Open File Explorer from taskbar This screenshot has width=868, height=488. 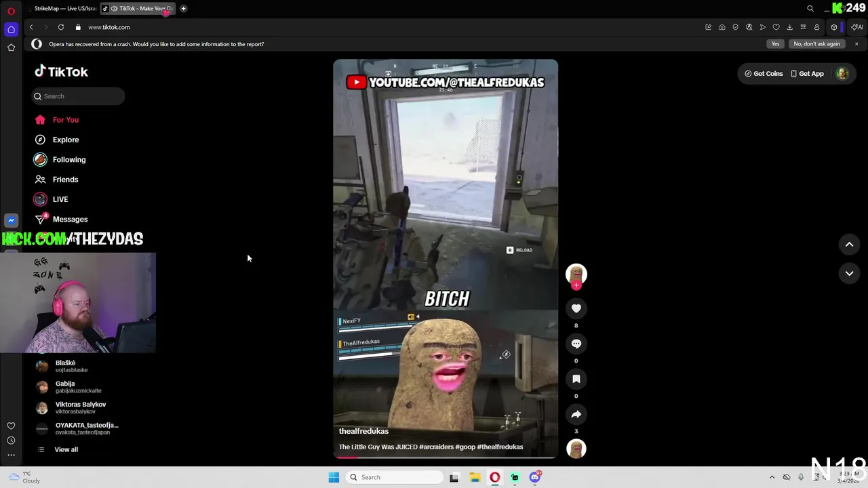pyautogui.click(x=475, y=477)
